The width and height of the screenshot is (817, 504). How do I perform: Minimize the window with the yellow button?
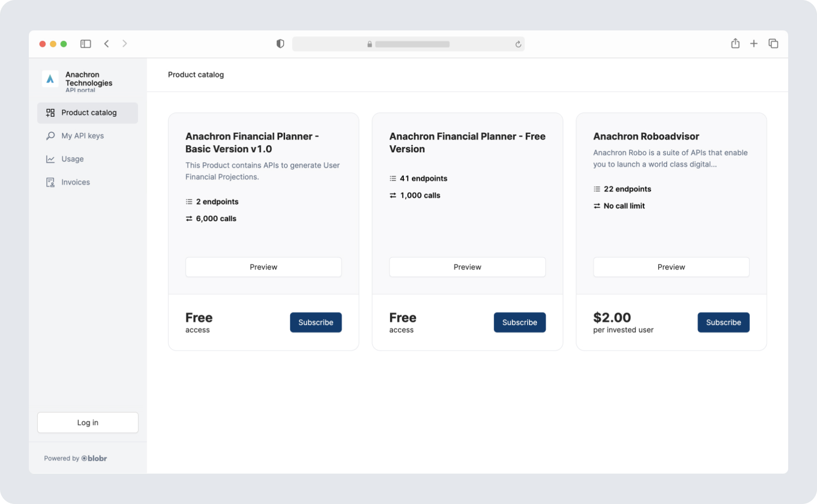click(53, 44)
